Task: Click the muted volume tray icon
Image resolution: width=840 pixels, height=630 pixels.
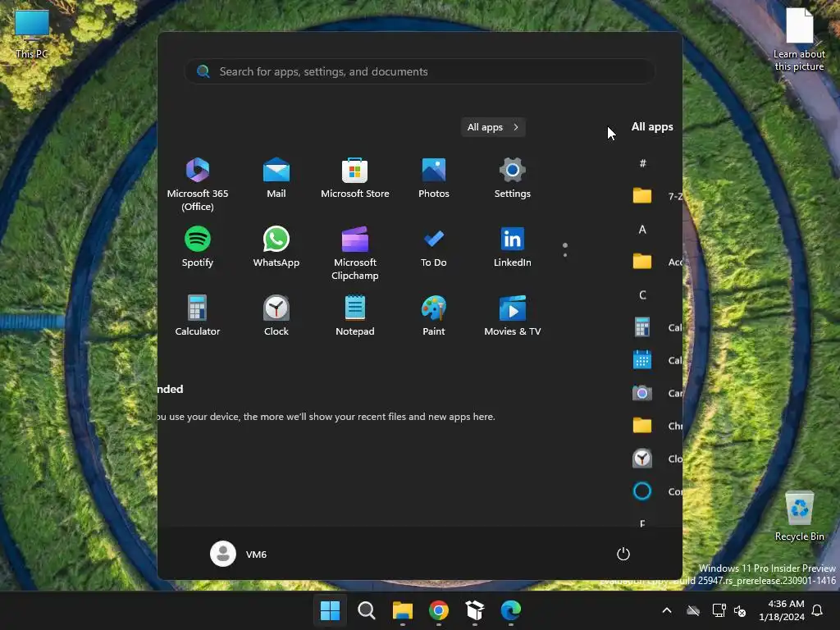Action: point(740,610)
